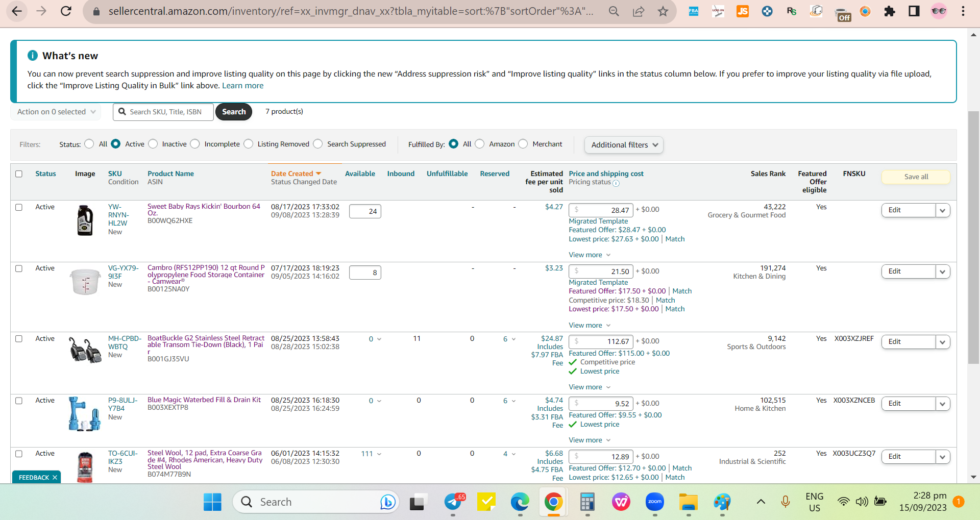This screenshot has height=520, width=980.
Task: Click the pricing status info icon
Action: pyautogui.click(x=616, y=183)
